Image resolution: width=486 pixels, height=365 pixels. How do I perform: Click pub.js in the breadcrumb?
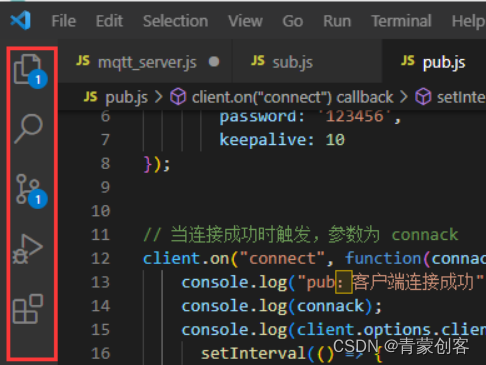pos(126,97)
